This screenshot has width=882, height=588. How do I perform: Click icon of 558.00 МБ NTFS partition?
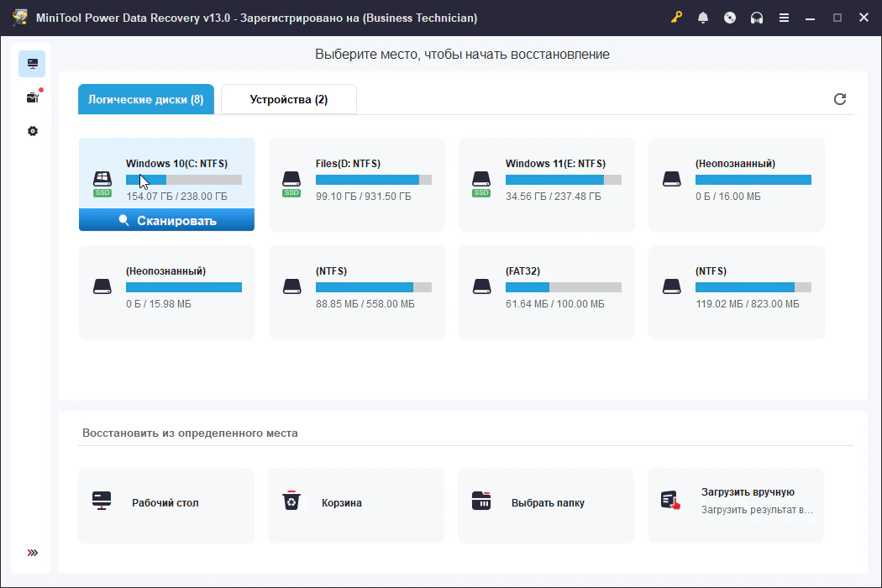pos(291,286)
